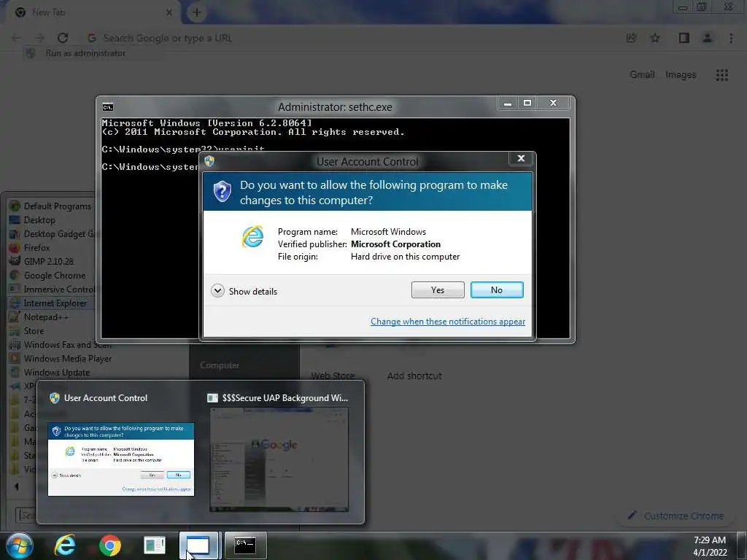
Task: Focus Chrome's Search Google or type a URL box
Action: [352, 38]
